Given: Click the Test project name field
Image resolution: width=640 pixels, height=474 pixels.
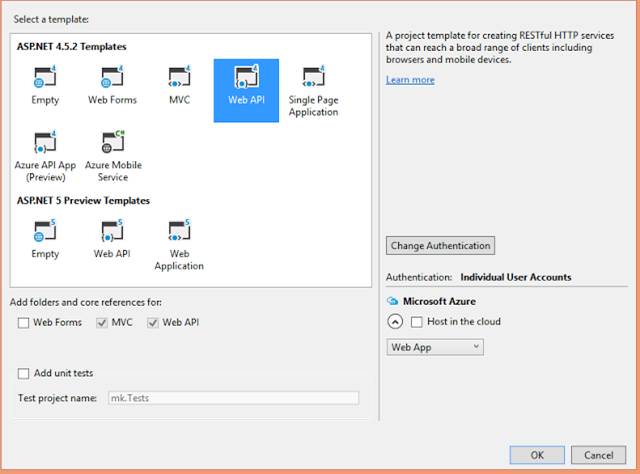Looking at the screenshot, I should tap(233, 398).
